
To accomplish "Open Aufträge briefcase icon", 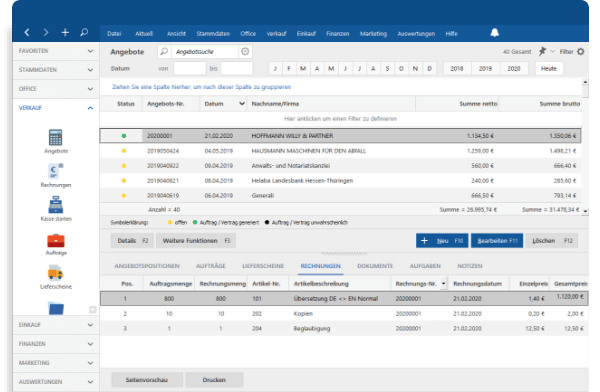I will point(56,240).
